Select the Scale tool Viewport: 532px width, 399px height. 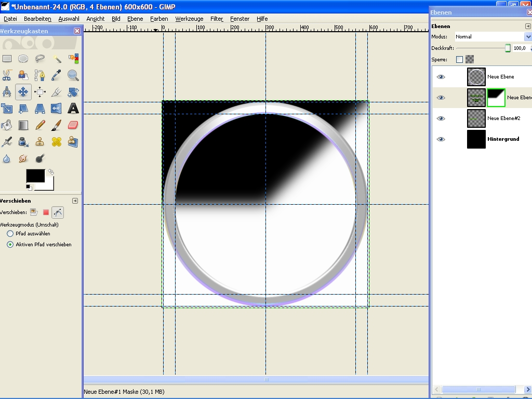[x=7, y=109]
